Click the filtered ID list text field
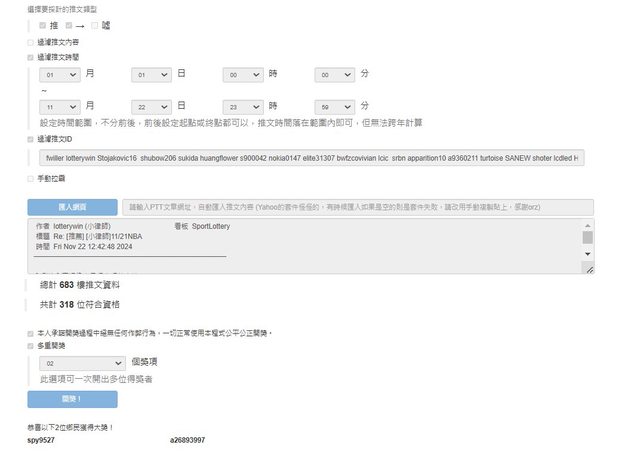The height and width of the screenshot is (454, 640). [x=311, y=158]
